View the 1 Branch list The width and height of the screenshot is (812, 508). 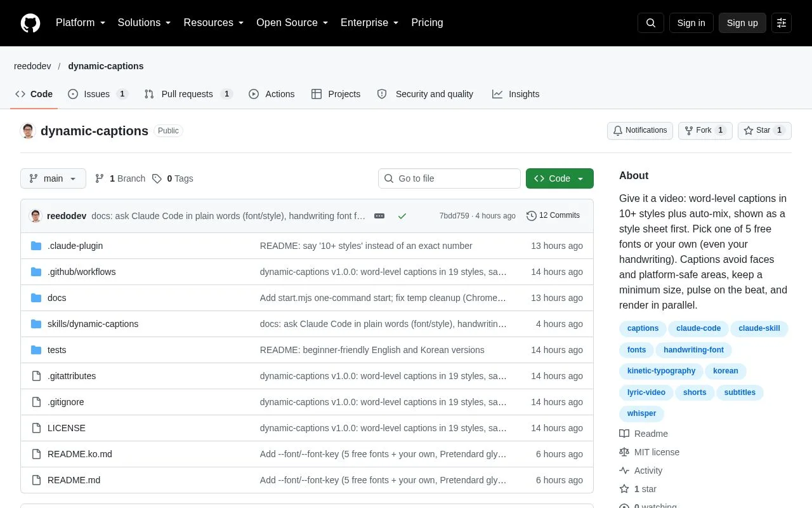[120, 178]
